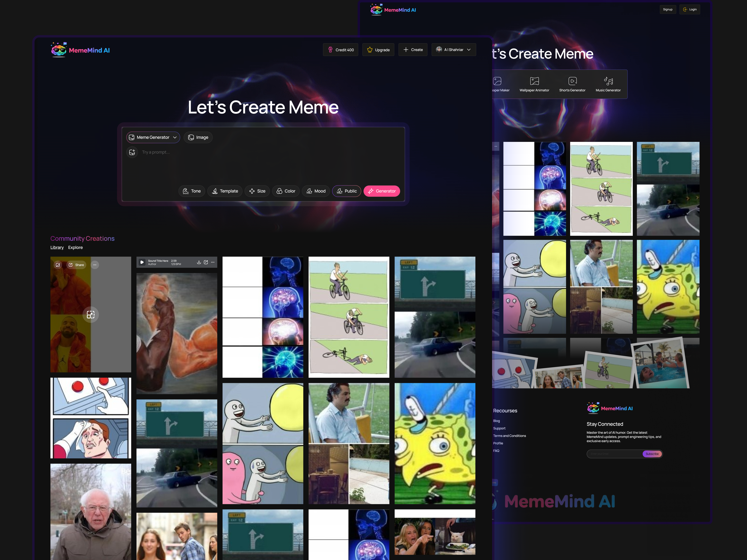Image resolution: width=747 pixels, height=560 pixels.
Task: Click Share on the Drake meme card
Action: coord(76,265)
